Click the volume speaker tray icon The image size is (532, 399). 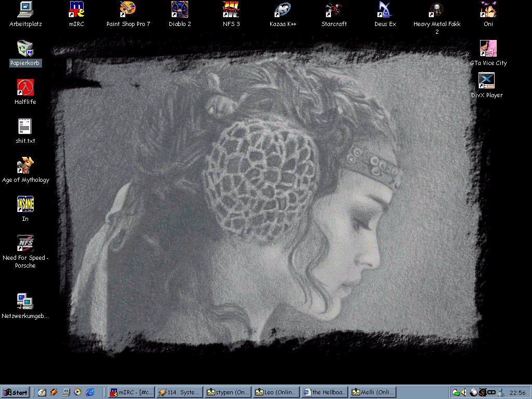click(x=464, y=393)
